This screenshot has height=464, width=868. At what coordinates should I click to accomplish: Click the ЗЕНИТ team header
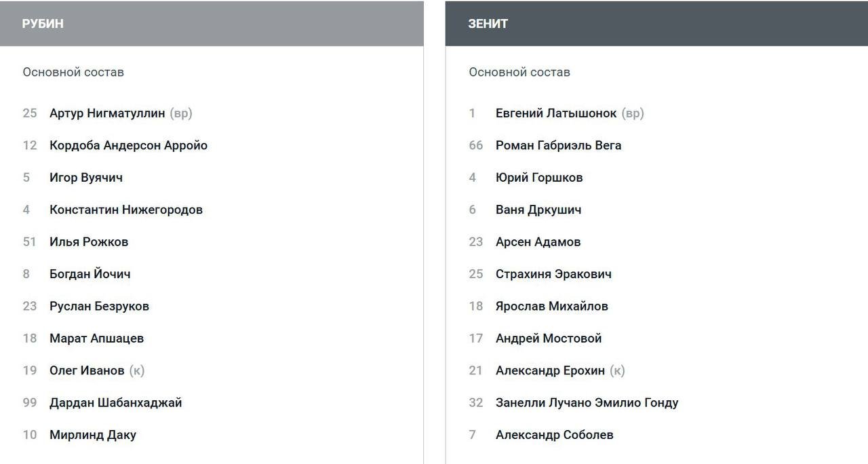(488, 24)
